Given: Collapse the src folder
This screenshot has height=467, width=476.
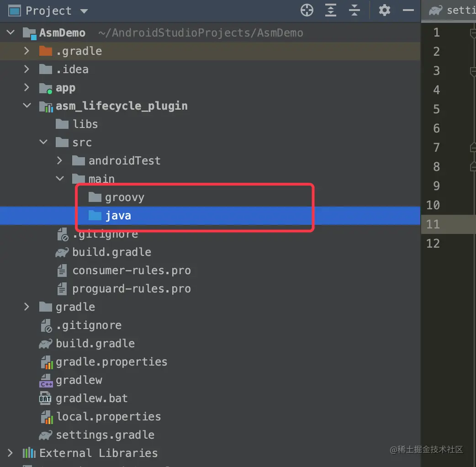Looking at the screenshot, I should (43, 142).
